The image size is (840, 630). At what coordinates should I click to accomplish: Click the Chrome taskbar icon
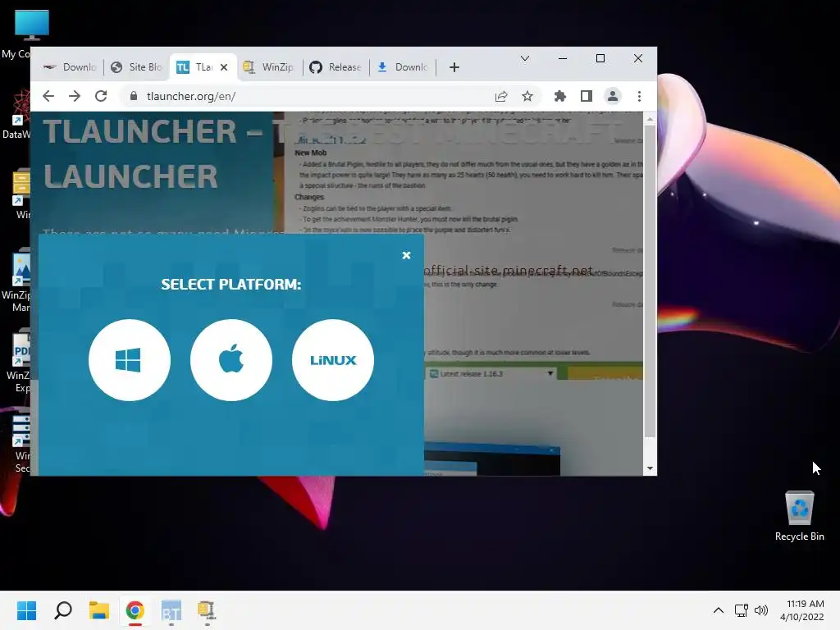(x=135, y=610)
